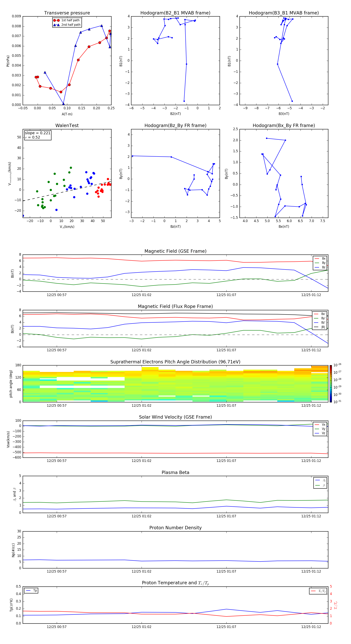The width and height of the screenshot is (351, 644).
Task: Click the 'B3(nT)' x-axis label
Action: pyautogui.click(x=284, y=114)
